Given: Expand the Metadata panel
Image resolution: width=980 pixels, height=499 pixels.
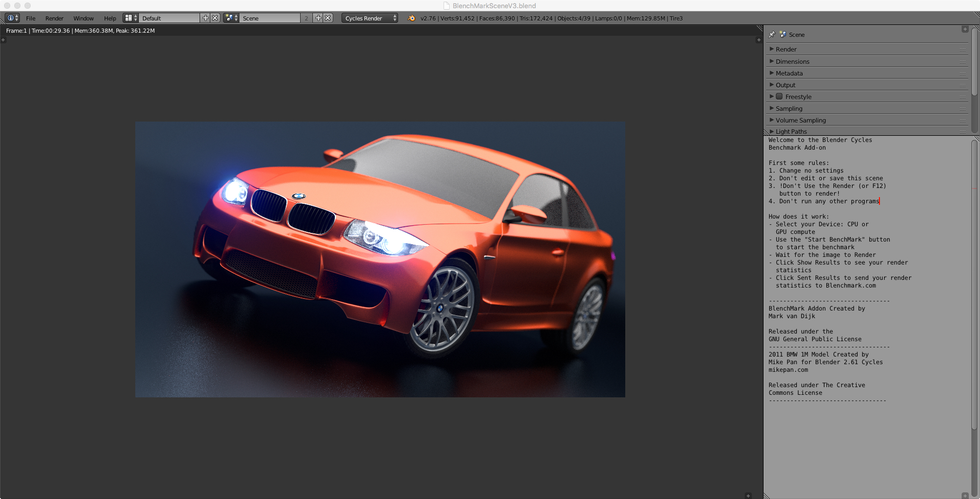Looking at the screenshot, I should [x=772, y=73].
